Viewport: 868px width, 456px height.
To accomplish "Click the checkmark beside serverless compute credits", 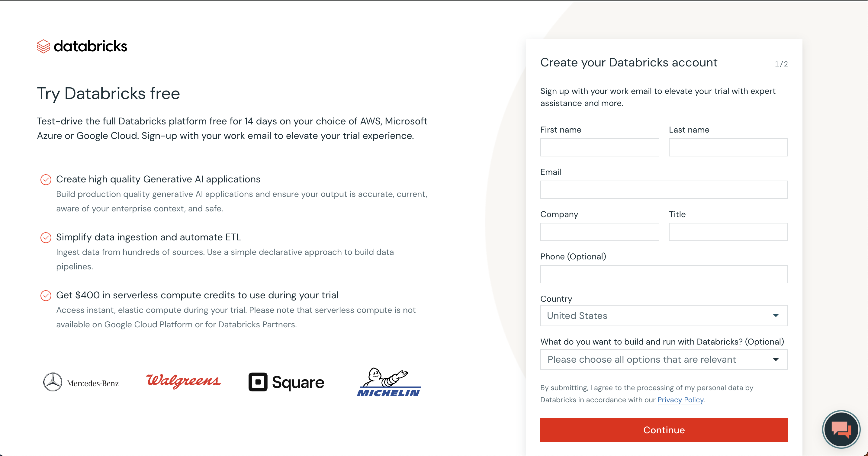I will click(46, 296).
